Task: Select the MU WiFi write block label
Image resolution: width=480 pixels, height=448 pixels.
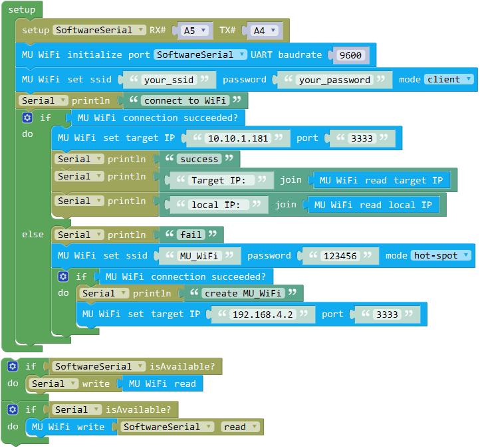Action: [x=68, y=427]
